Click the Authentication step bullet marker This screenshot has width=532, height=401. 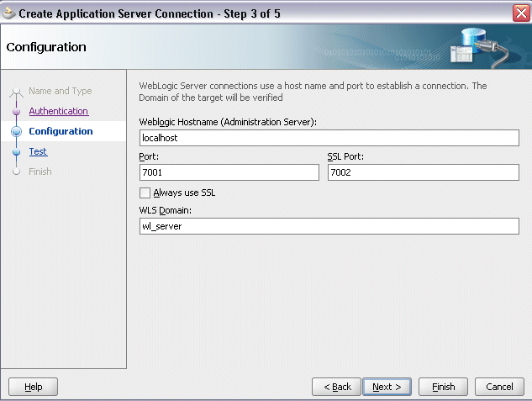(x=16, y=111)
